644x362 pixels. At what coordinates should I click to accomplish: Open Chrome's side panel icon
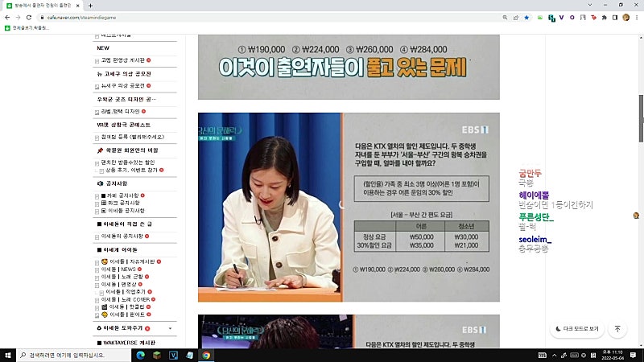[x=615, y=18]
